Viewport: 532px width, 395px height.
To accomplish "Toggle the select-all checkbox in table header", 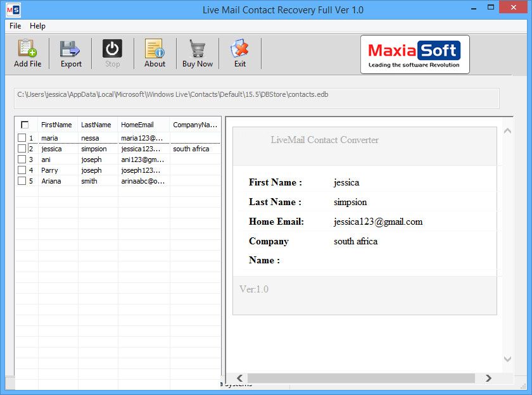I will [25, 125].
